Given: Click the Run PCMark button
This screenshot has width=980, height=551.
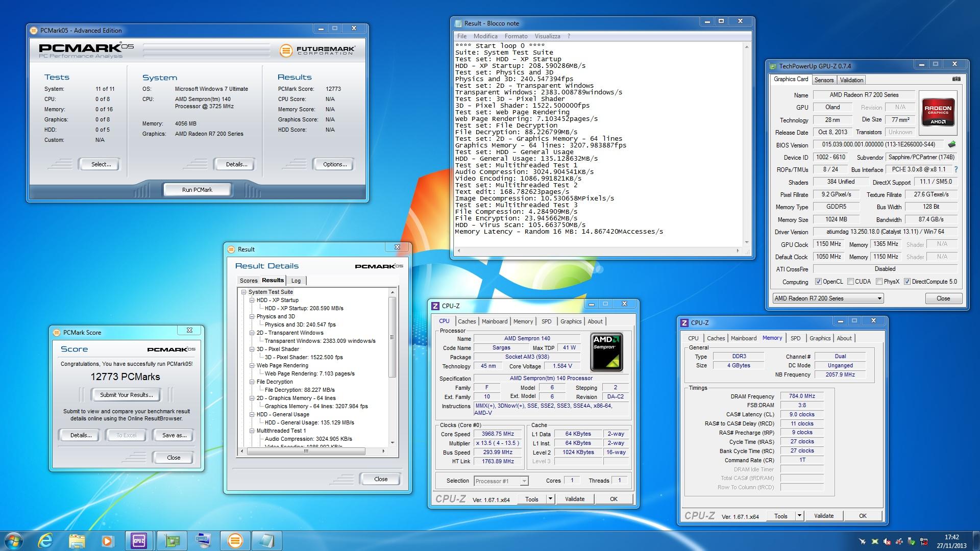Looking at the screenshot, I should 197,190.
